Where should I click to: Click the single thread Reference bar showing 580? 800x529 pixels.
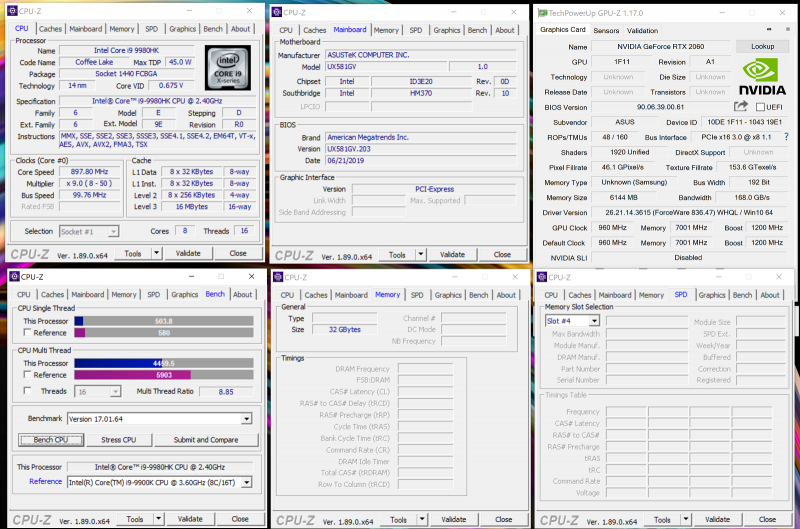(164, 333)
